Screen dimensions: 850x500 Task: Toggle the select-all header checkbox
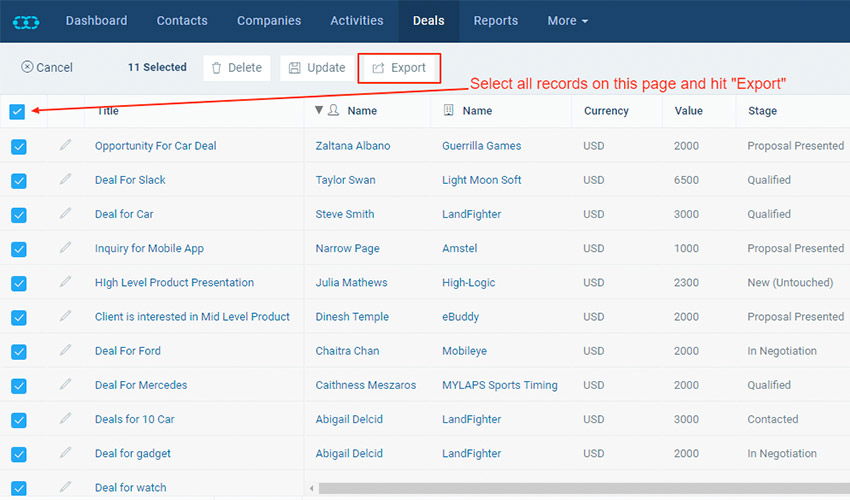click(x=17, y=112)
